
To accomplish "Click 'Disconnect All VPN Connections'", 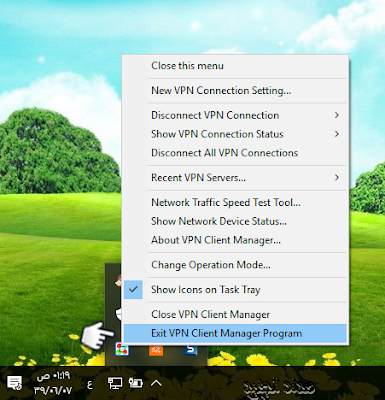I will click(x=235, y=153).
